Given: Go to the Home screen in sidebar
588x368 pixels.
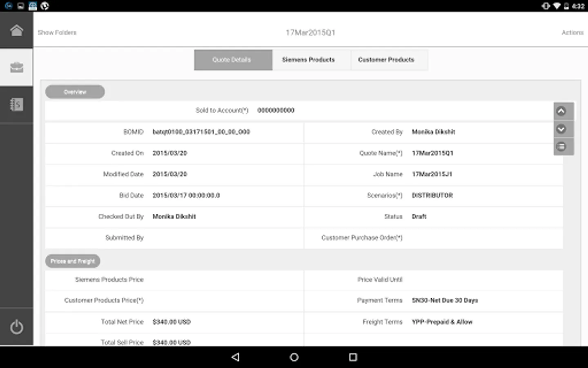Looking at the screenshot, I should [16, 31].
